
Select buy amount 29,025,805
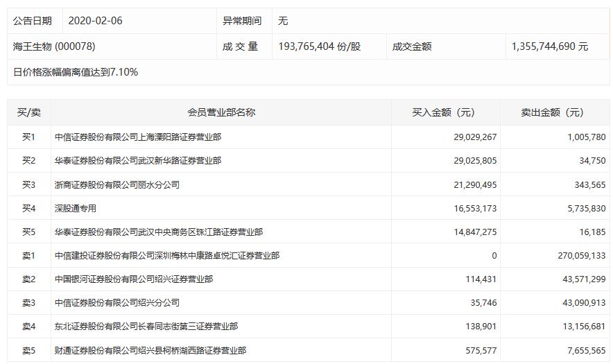[475, 161]
